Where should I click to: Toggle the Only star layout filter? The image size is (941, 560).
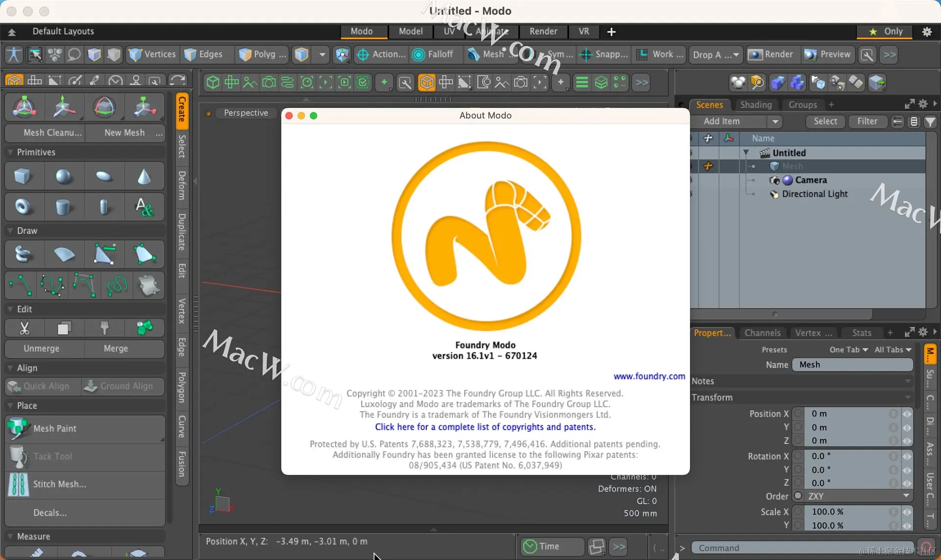click(x=885, y=31)
